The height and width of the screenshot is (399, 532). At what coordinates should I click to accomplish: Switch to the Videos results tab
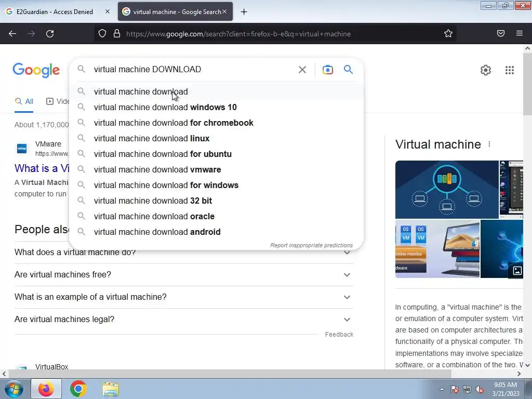coord(58,101)
